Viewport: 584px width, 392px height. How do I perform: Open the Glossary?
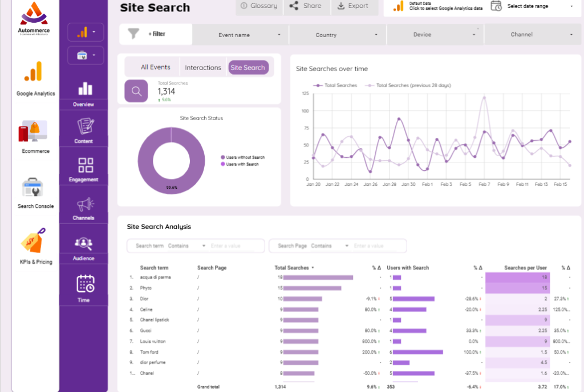[259, 6]
